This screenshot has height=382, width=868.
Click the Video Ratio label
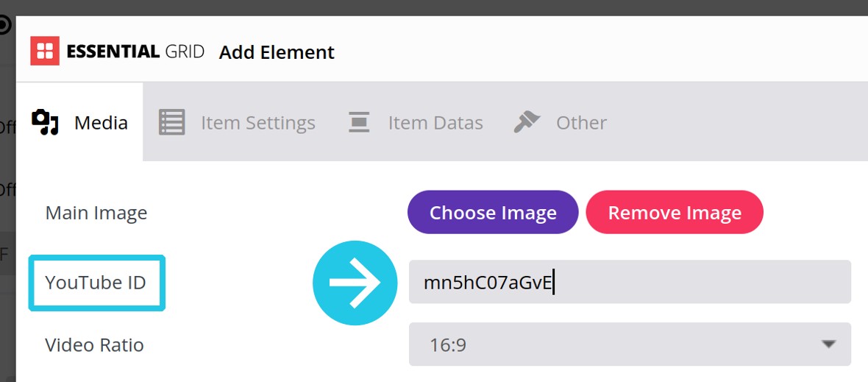[95, 345]
